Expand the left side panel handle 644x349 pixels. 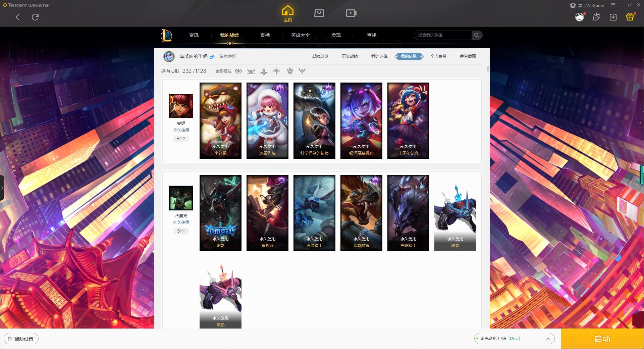[x=2, y=188]
